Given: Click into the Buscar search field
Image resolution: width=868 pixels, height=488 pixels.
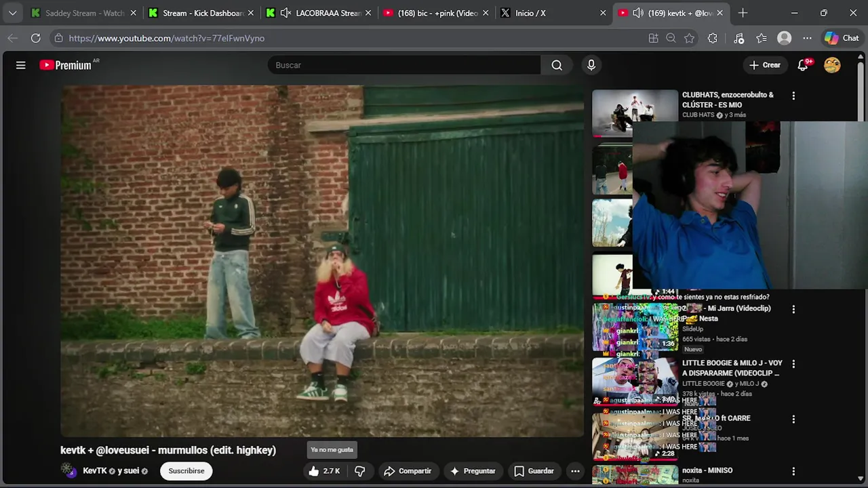Looking at the screenshot, I should (x=404, y=65).
